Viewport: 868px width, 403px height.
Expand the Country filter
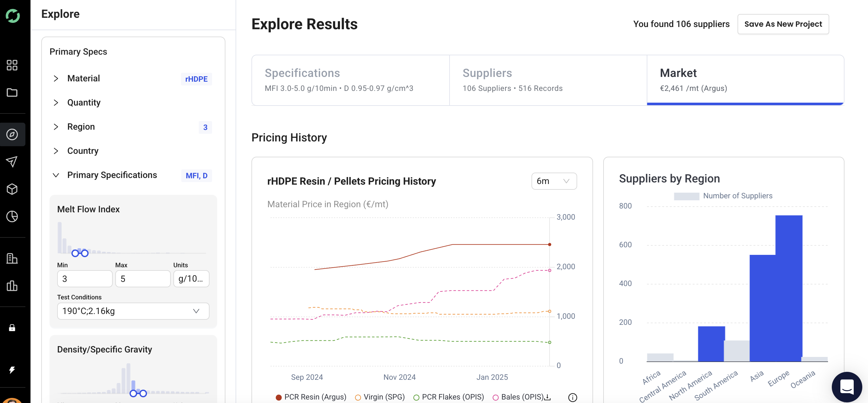(x=56, y=151)
